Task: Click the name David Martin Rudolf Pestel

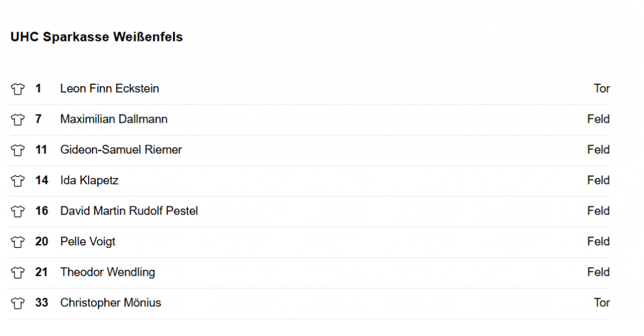Action: click(x=129, y=211)
